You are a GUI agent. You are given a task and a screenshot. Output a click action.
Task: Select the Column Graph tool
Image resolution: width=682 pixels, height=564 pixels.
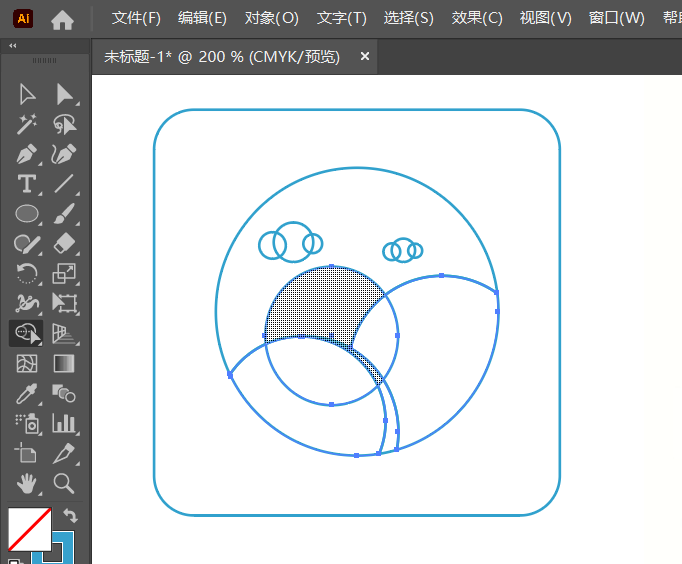click(x=64, y=423)
